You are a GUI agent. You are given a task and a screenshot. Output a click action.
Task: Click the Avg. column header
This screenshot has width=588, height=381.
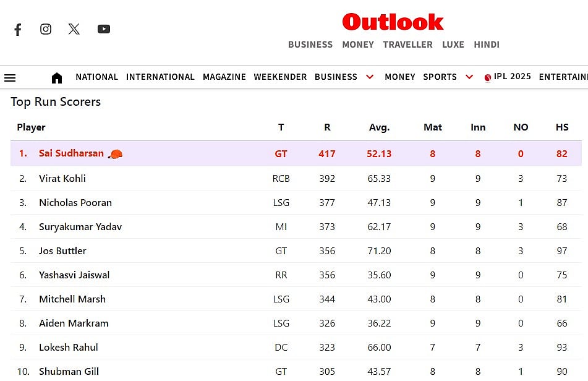[379, 127]
